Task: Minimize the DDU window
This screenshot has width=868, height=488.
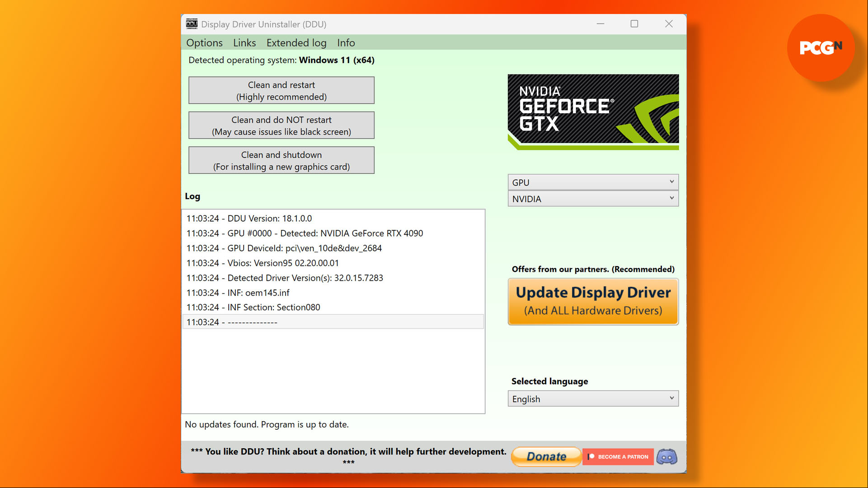Action: pos(601,24)
